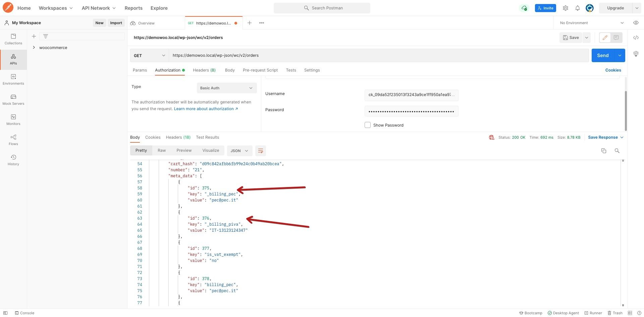Open the code snippet panel icon
This screenshot has height=317, width=644.
636,38
